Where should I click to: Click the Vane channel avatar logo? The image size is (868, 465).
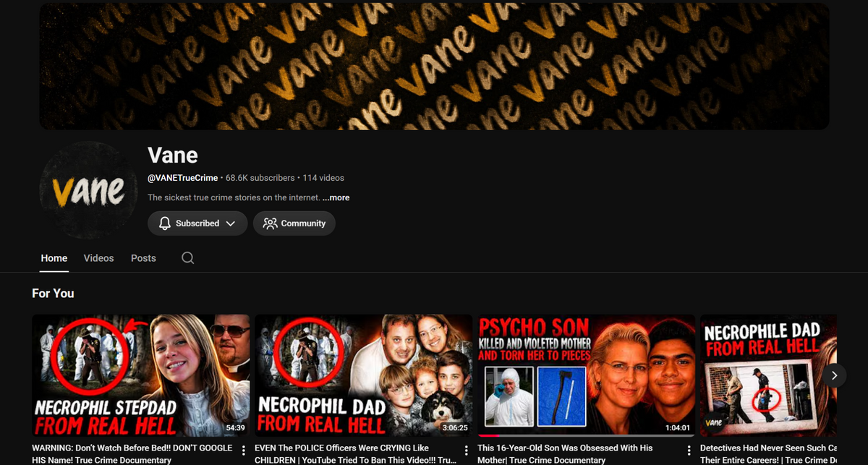pos(89,191)
